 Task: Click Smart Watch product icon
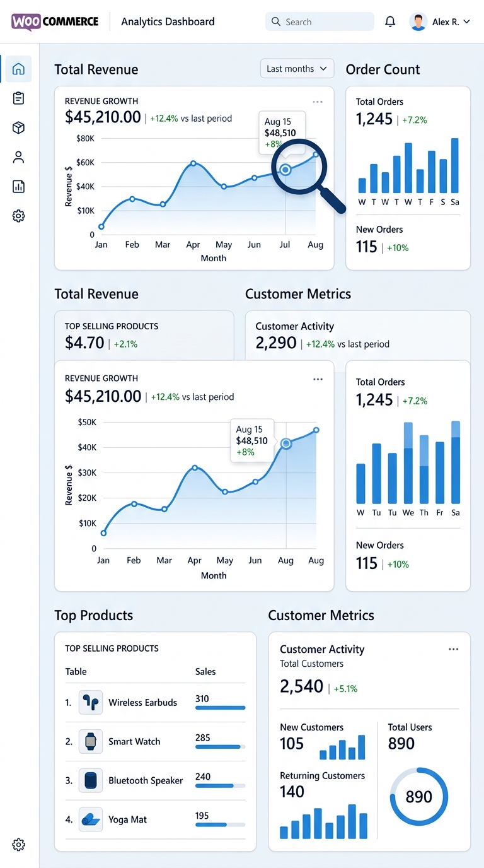tap(91, 741)
